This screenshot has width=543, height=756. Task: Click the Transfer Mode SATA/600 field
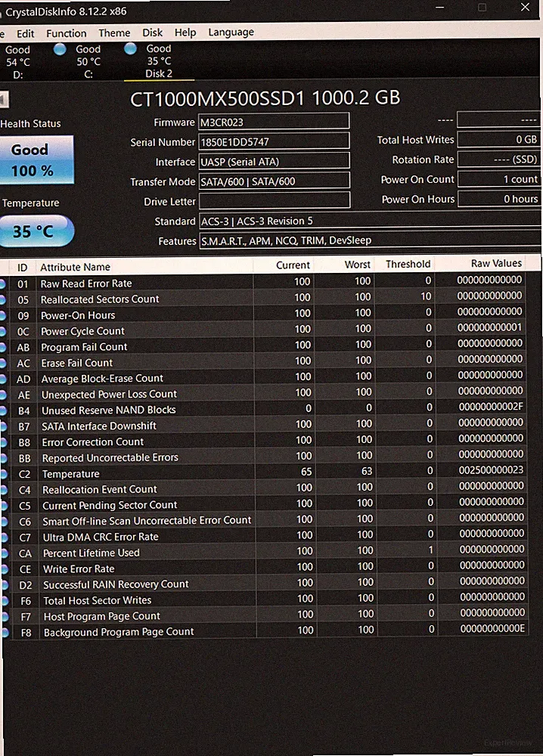[x=274, y=181]
